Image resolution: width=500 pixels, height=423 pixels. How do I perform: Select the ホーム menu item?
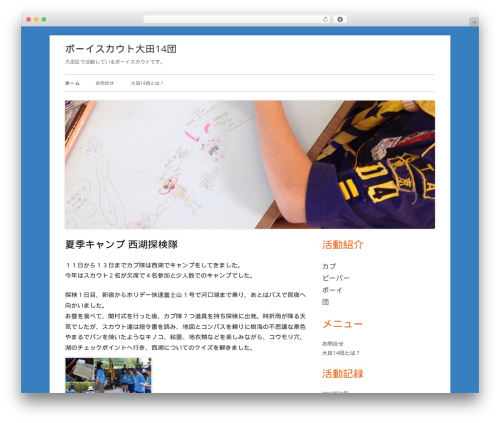coord(72,83)
